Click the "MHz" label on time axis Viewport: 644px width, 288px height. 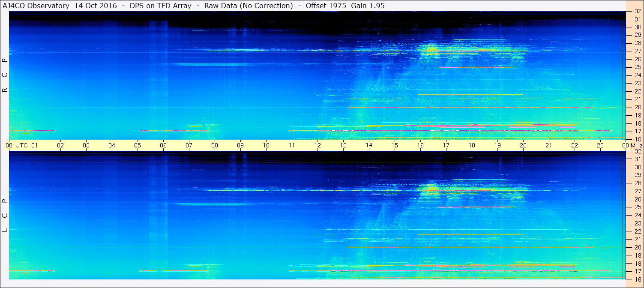point(636,145)
